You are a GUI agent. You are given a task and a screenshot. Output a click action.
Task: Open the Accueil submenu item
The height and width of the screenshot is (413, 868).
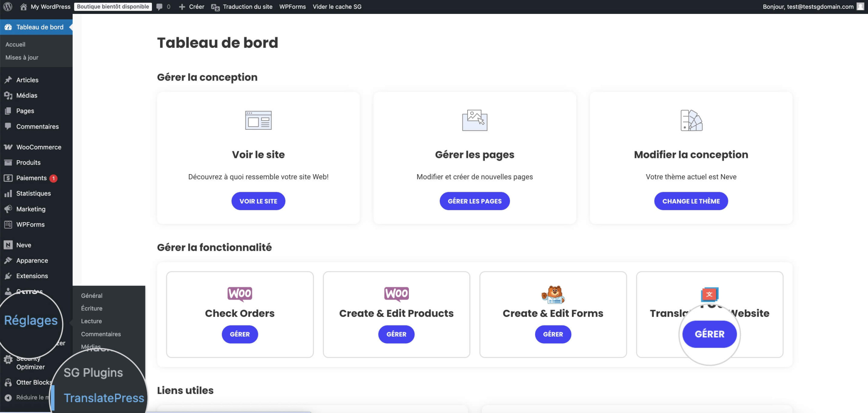tap(15, 44)
